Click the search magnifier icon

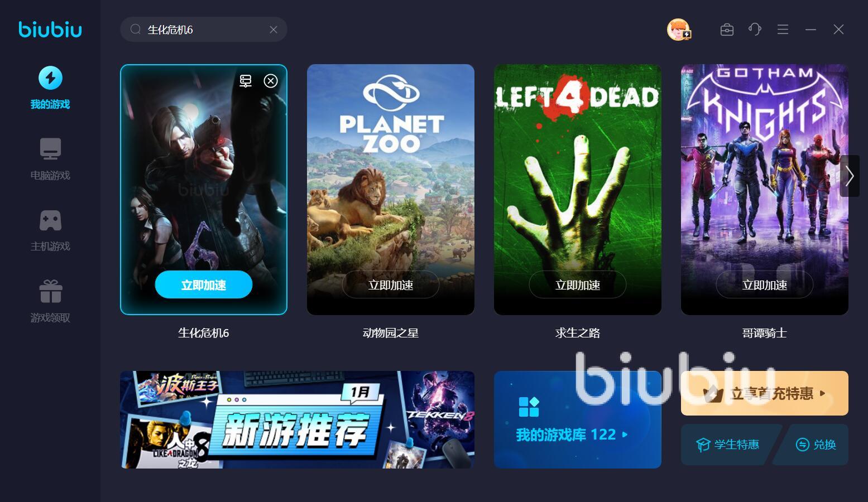click(x=136, y=30)
